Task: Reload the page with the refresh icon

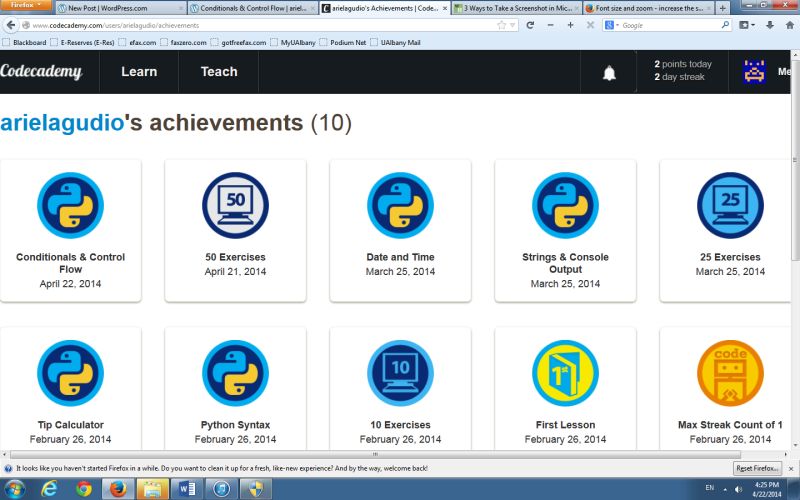Action: [530, 25]
